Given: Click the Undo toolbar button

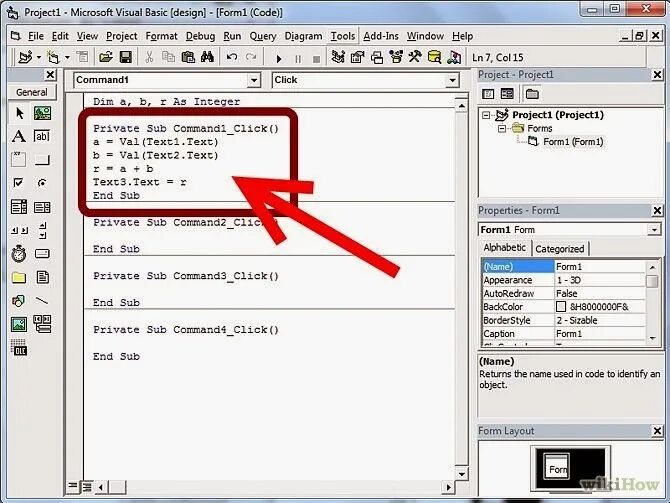Looking at the screenshot, I should click(232, 57).
